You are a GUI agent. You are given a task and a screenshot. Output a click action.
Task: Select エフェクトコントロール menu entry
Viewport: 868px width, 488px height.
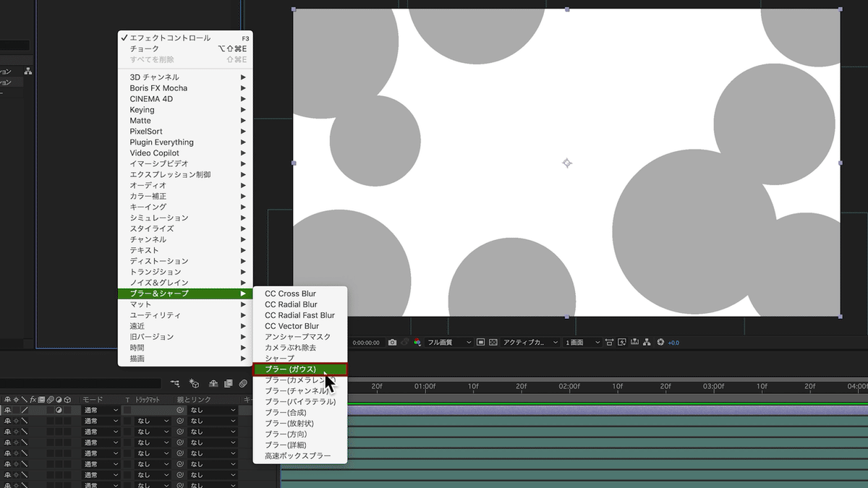pos(185,38)
